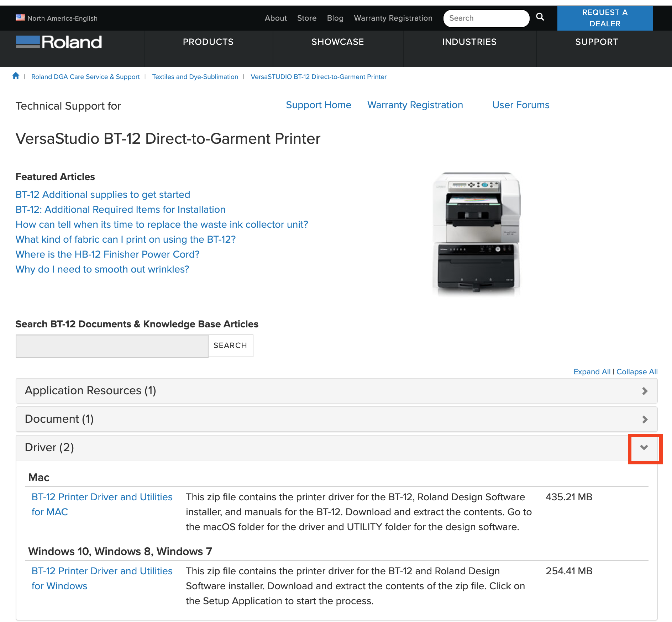Open HB-12 Finisher Power Cord article
Image resolution: width=672 pixels, height=622 pixels.
tap(107, 254)
